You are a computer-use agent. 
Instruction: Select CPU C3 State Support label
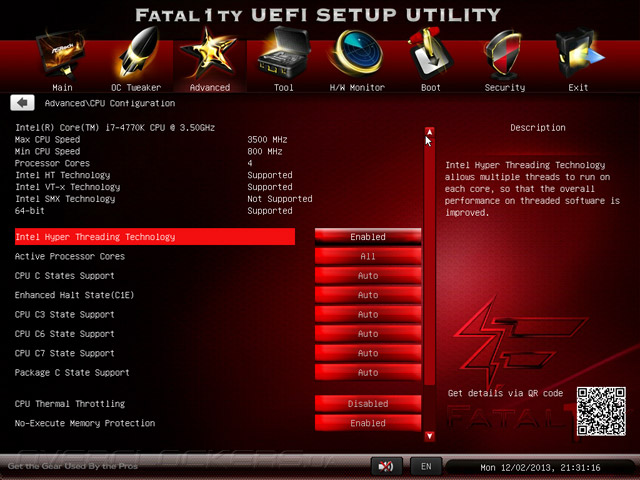(64, 314)
